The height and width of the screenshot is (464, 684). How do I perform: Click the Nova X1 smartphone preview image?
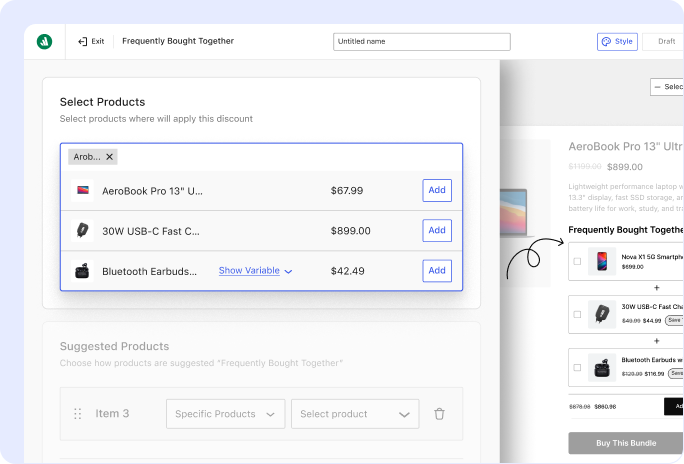[x=602, y=261]
